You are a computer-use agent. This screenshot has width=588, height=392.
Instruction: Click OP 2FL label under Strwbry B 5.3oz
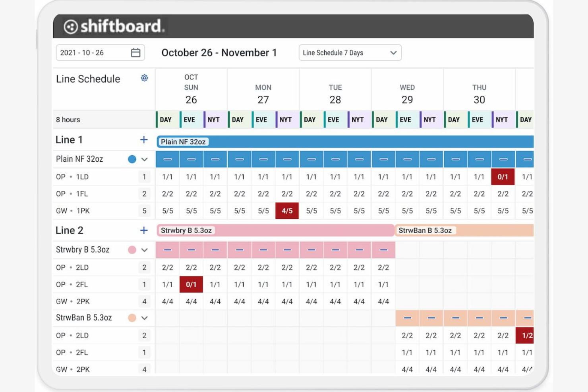[x=72, y=284]
